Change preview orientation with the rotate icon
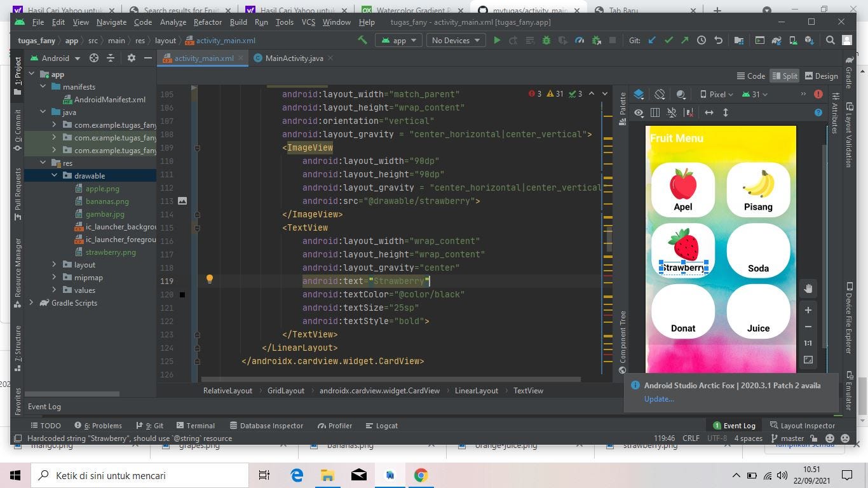 point(660,94)
